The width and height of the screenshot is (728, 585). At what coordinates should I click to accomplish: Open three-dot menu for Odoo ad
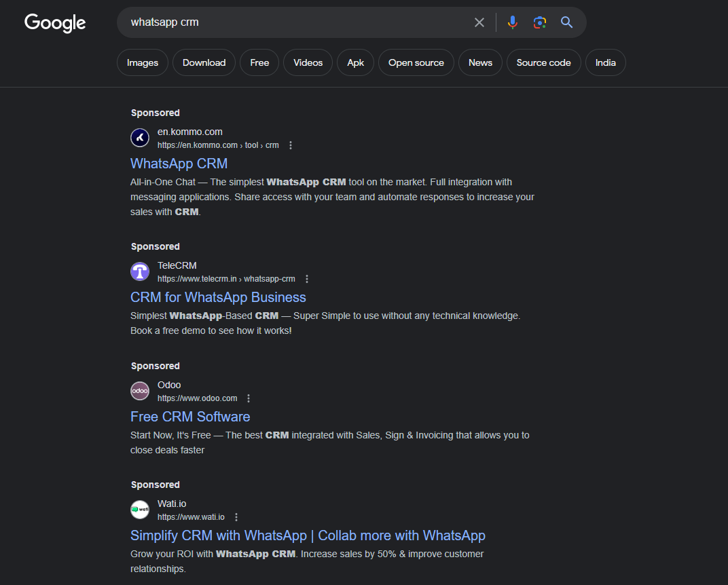pos(249,398)
